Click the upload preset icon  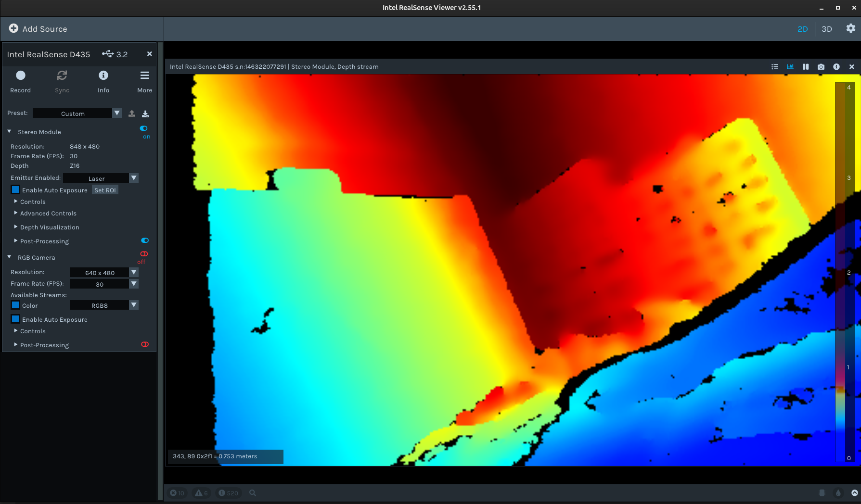[x=132, y=113]
